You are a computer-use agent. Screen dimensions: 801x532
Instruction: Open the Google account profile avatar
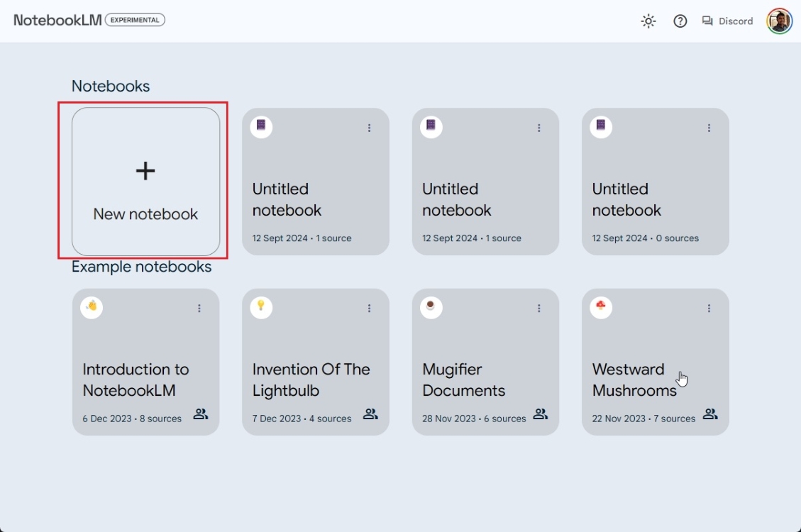[x=779, y=21]
